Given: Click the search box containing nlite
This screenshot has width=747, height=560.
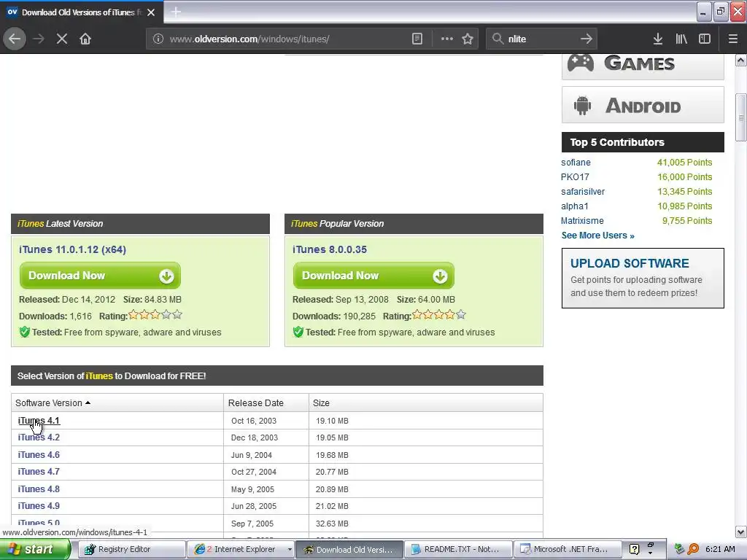Looking at the screenshot, I should [x=541, y=39].
